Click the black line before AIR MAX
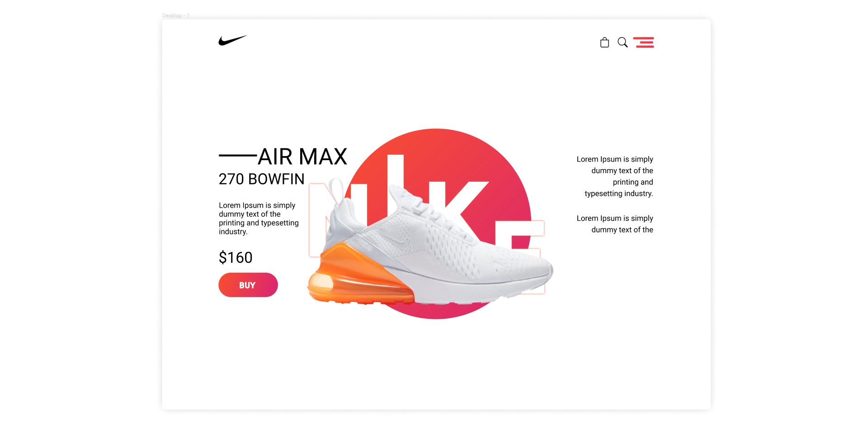 (238, 156)
